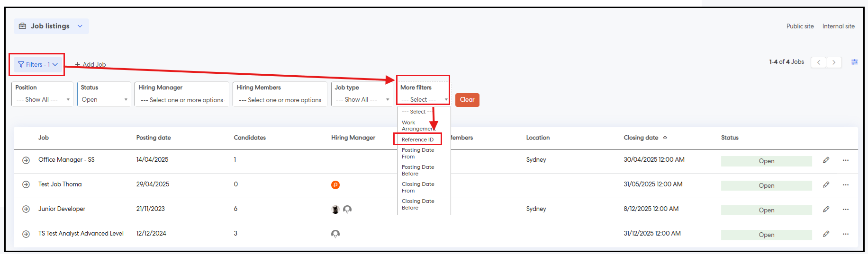This screenshot has width=868, height=254.
Task: Open the Status filter dropdown
Action: tap(104, 99)
